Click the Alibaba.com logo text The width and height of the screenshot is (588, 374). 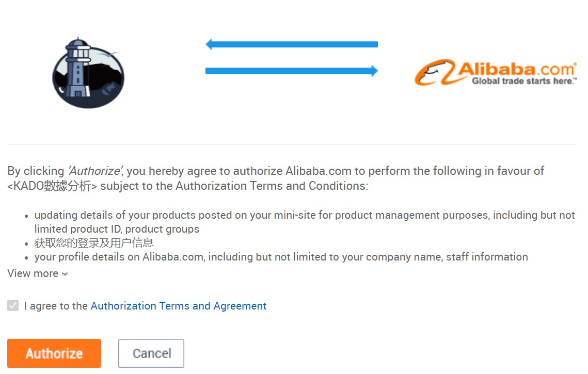pos(517,69)
